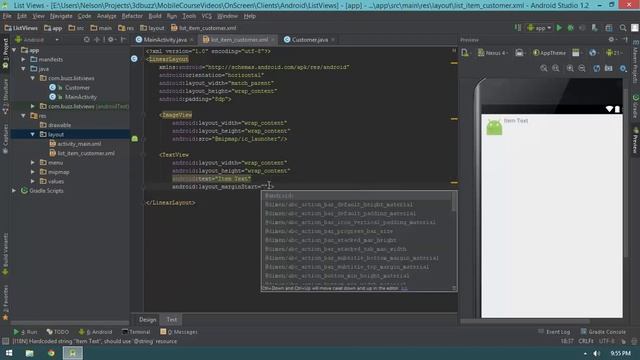Switch to Customer.java tab

[x=310, y=40]
